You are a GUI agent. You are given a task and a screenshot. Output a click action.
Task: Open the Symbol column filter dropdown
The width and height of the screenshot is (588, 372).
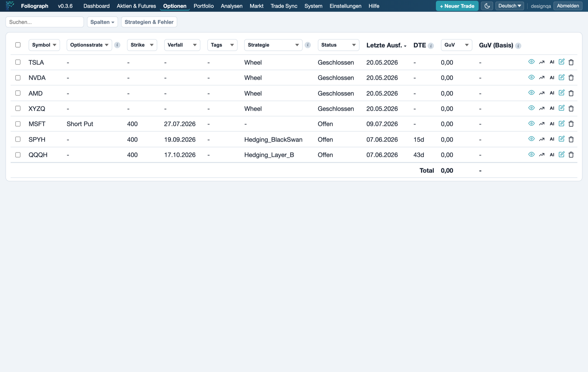click(x=44, y=45)
